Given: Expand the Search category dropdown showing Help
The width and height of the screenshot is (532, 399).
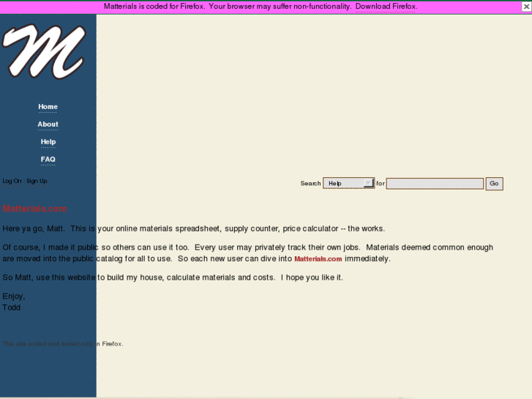Looking at the screenshot, I should [x=348, y=183].
